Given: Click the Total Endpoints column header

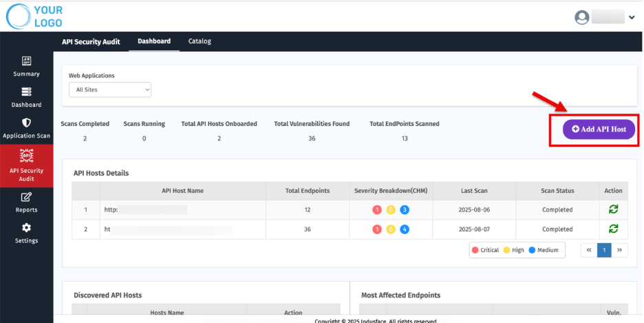Looking at the screenshot, I should click(x=308, y=191).
